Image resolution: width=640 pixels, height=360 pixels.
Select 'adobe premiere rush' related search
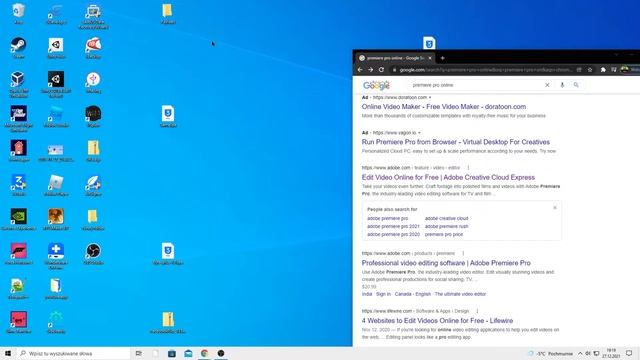[x=447, y=226]
